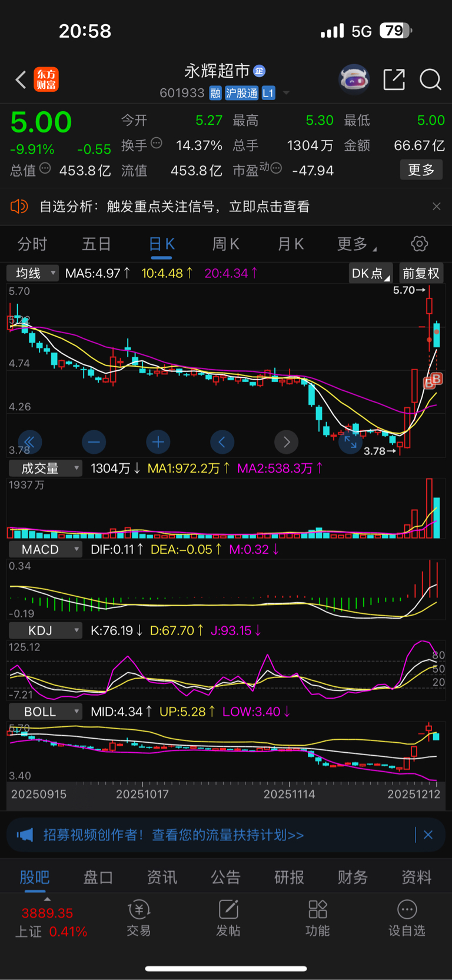Tap the speaker icon beside 自选分析
The width and height of the screenshot is (452, 980).
[19, 207]
